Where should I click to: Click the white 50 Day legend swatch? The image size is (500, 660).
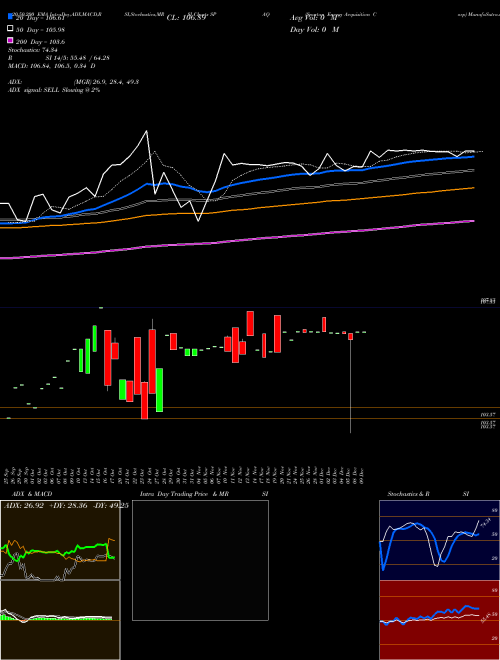point(10,29)
